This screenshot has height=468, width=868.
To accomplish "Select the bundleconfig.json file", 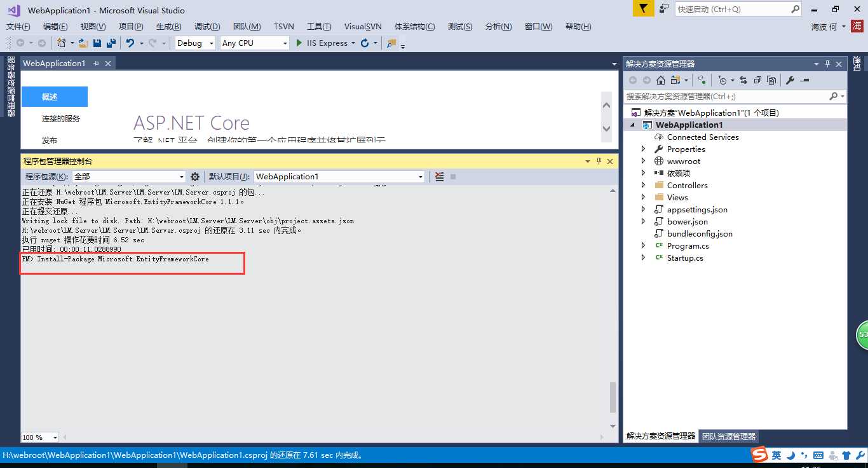I will pyautogui.click(x=700, y=233).
